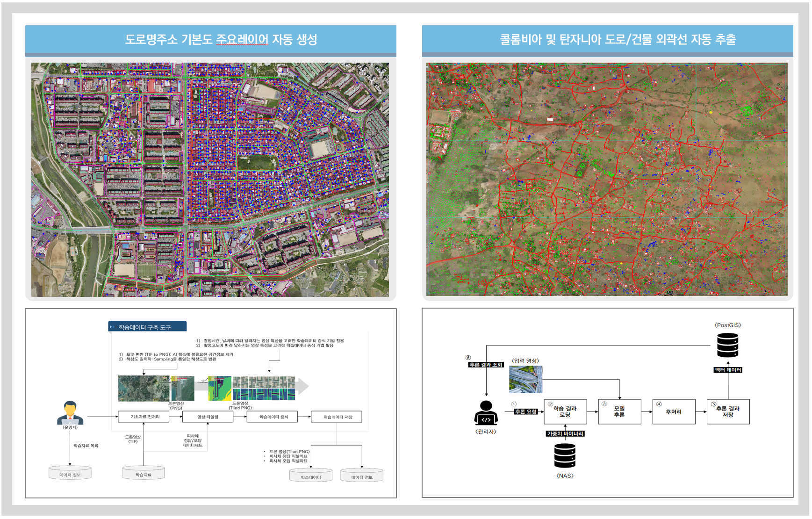Click the 학습 결과 로딩 step box
The width and height of the screenshot is (812, 519).
tap(565, 411)
